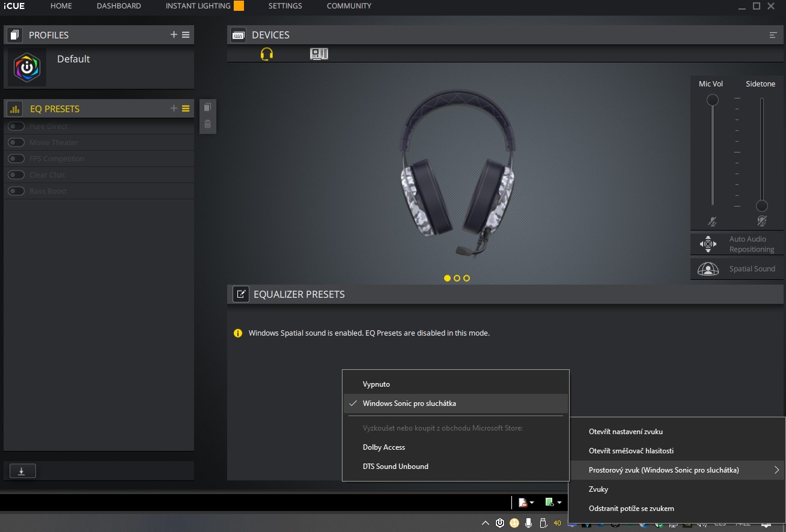This screenshot has height=532, width=786.
Task: Click the Equalizer Presets edit icon
Action: tap(241, 294)
